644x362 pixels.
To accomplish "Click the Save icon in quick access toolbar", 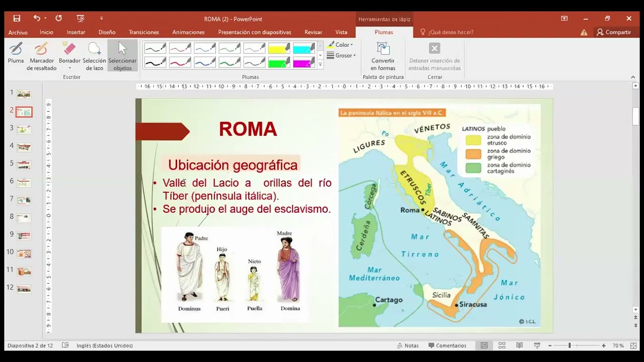I will point(17,19).
